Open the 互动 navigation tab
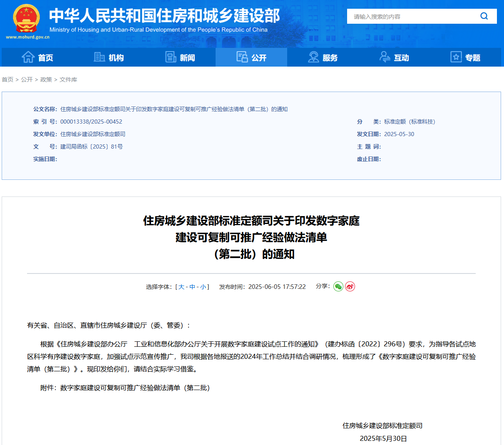 pyautogui.click(x=394, y=57)
